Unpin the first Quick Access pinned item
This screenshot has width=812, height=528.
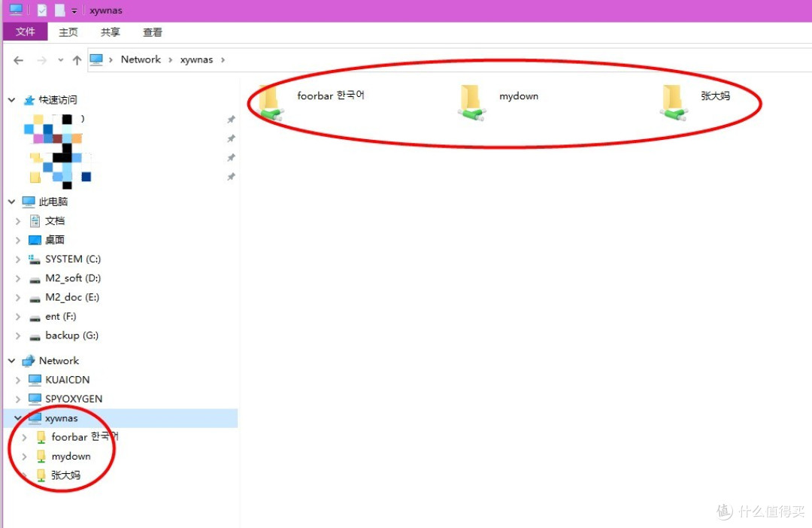click(x=232, y=119)
